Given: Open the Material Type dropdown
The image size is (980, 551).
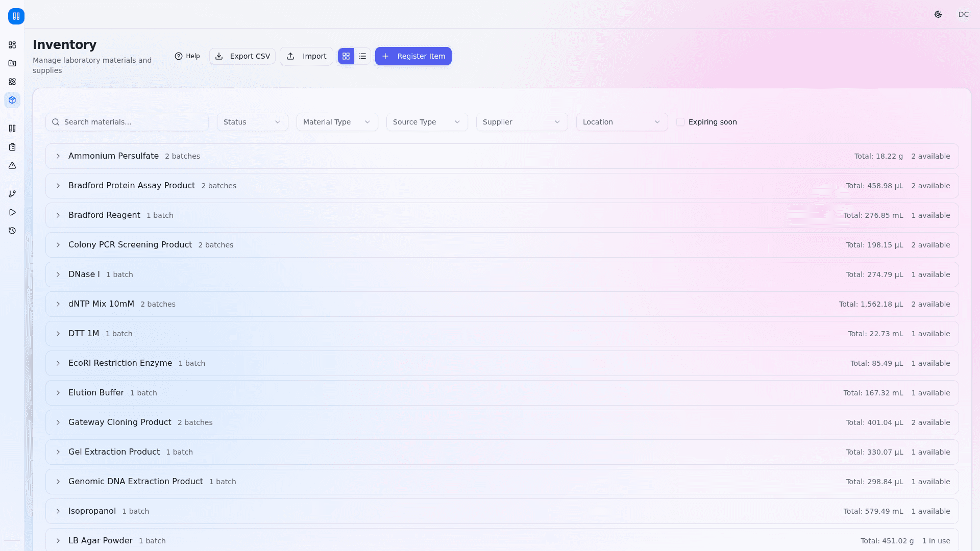Looking at the screenshot, I should coord(337,122).
